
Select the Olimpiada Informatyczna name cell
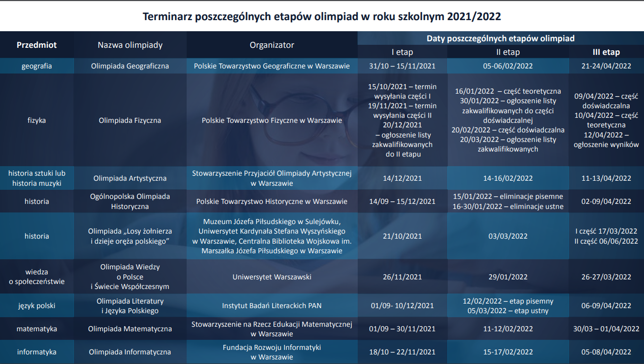130,352
